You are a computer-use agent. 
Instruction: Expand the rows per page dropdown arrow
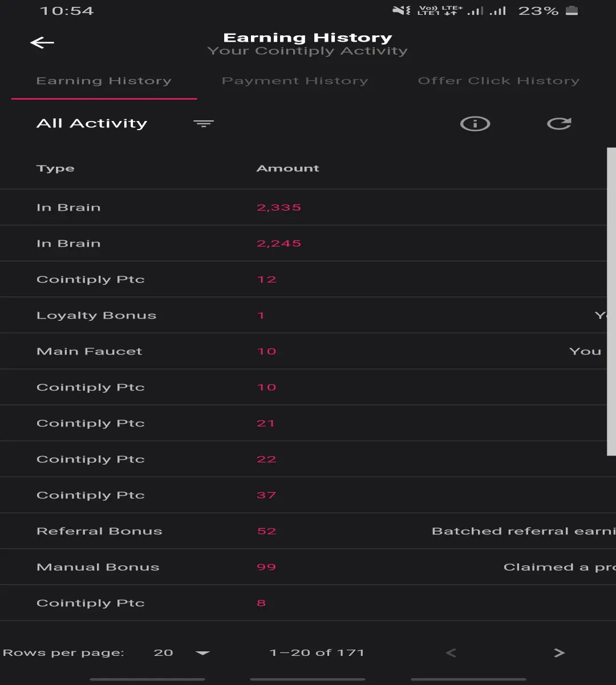pyautogui.click(x=202, y=653)
